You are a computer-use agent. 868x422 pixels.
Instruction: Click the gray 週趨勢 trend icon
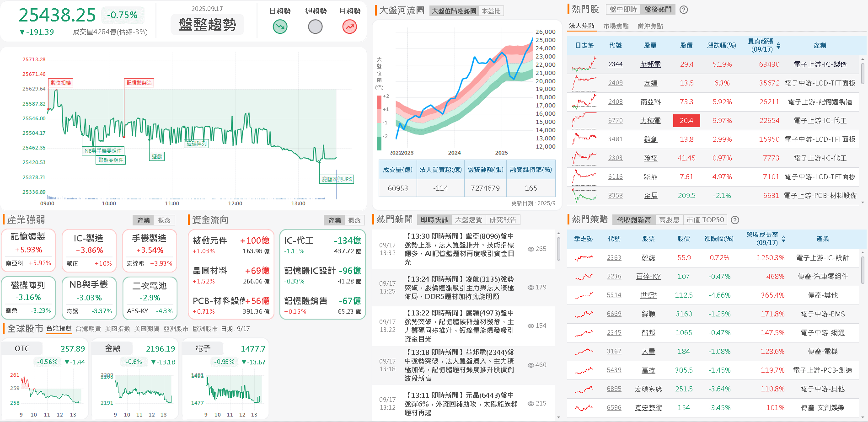point(316,27)
